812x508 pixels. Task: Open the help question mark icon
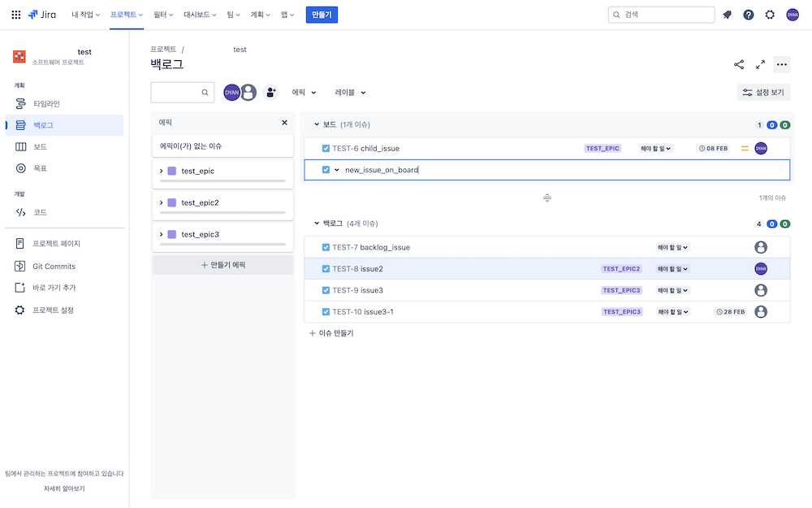click(x=748, y=15)
